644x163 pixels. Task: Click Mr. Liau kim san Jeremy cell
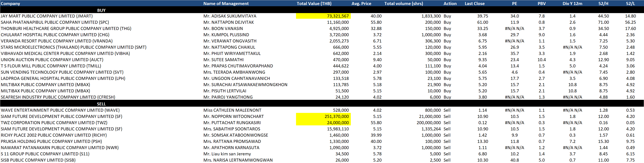[x=227, y=154]
